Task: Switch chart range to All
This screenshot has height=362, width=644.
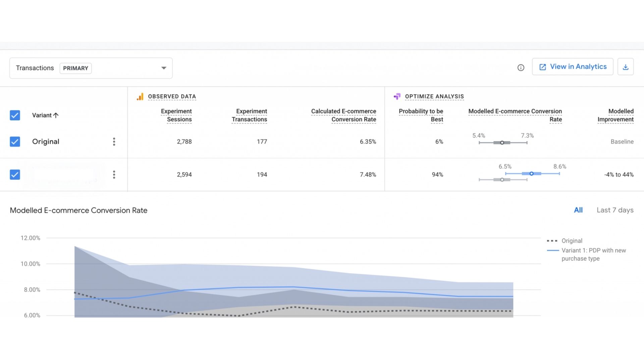Action: pyautogui.click(x=578, y=210)
